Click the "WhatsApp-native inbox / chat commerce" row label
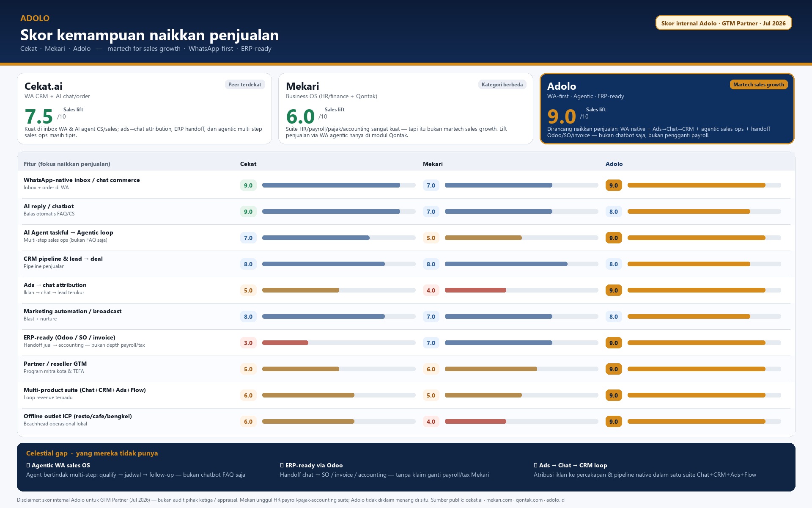The height and width of the screenshot is (508, 812). [x=82, y=180]
